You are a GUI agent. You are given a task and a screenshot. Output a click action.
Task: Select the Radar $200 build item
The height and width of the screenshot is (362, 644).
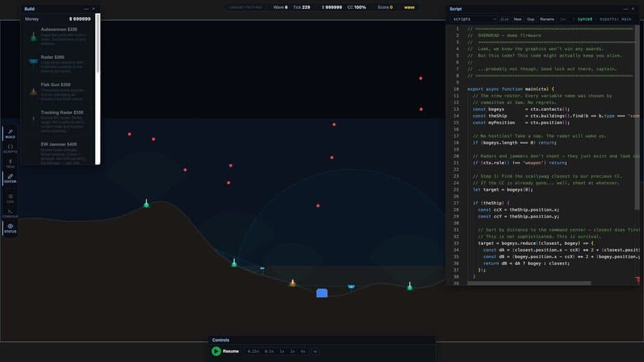click(x=59, y=64)
